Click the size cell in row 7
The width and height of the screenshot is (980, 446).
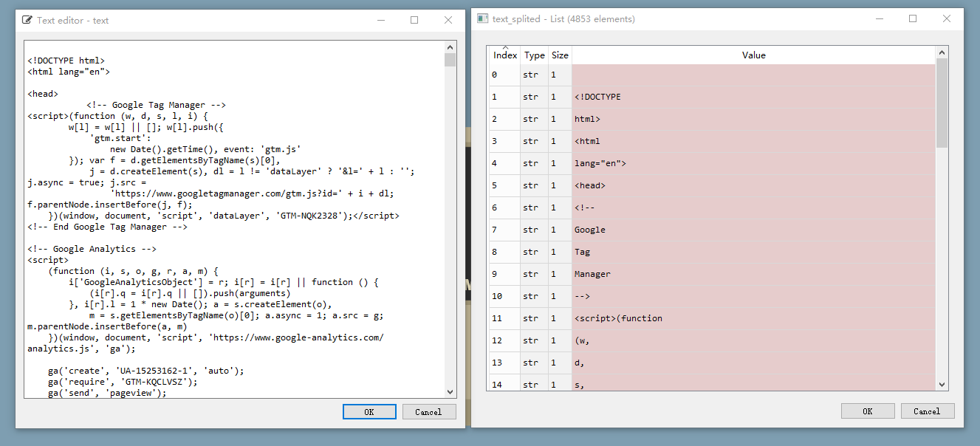560,230
